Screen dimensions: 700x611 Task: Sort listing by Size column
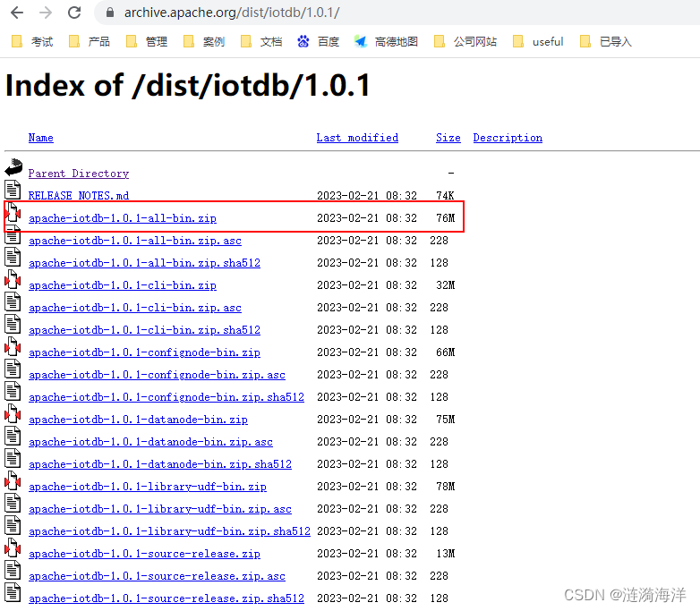click(448, 138)
